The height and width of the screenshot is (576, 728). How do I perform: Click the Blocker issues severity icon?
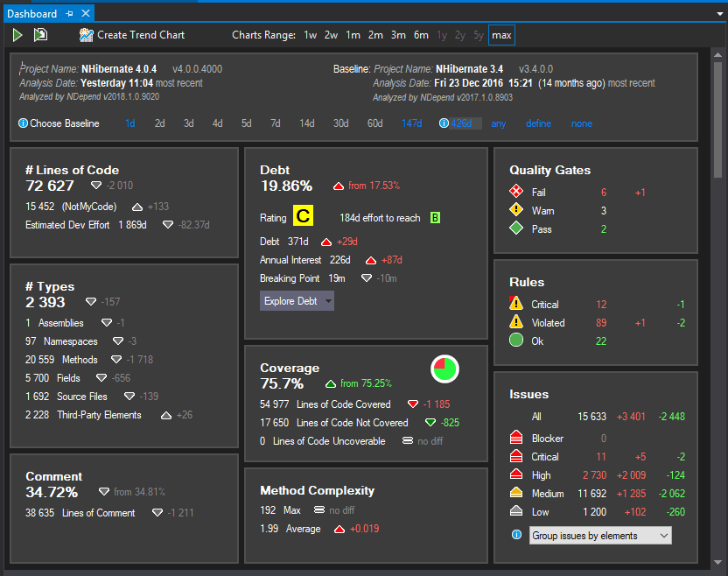pos(516,438)
